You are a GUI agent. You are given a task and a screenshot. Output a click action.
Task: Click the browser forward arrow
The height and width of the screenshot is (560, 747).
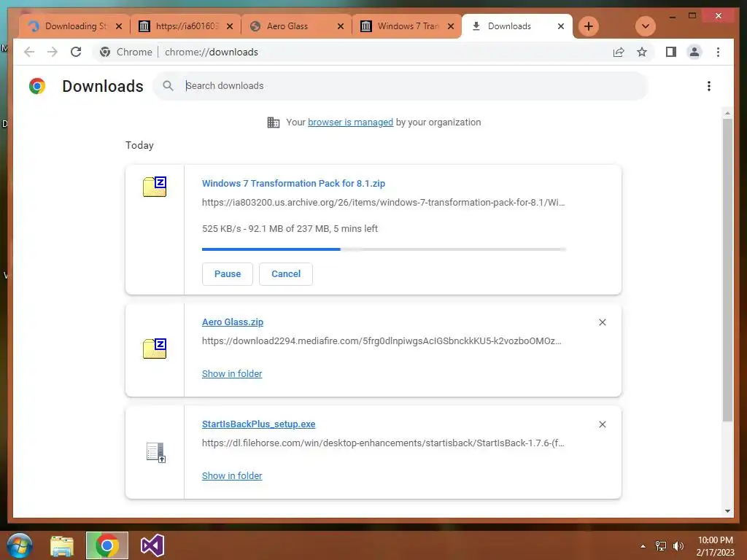53,52
